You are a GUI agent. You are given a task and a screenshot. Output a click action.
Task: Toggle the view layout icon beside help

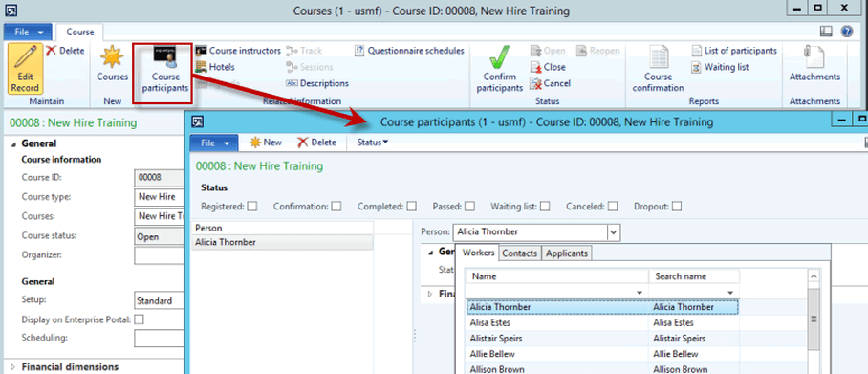pos(826,32)
